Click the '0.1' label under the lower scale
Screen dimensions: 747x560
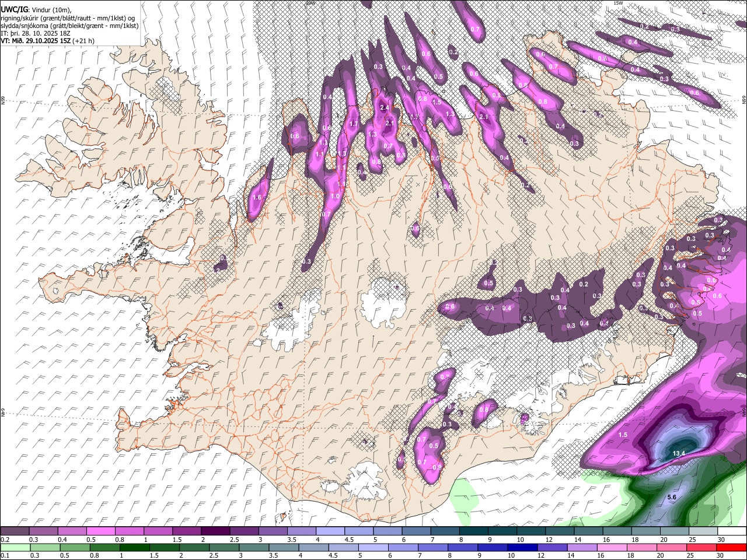pyautogui.click(x=5, y=555)
